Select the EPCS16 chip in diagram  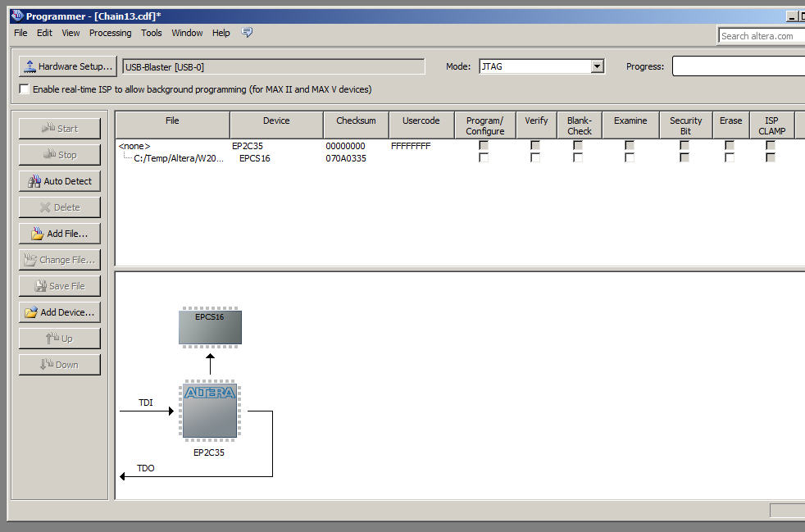pyautogui.click(x=210, y=327)
